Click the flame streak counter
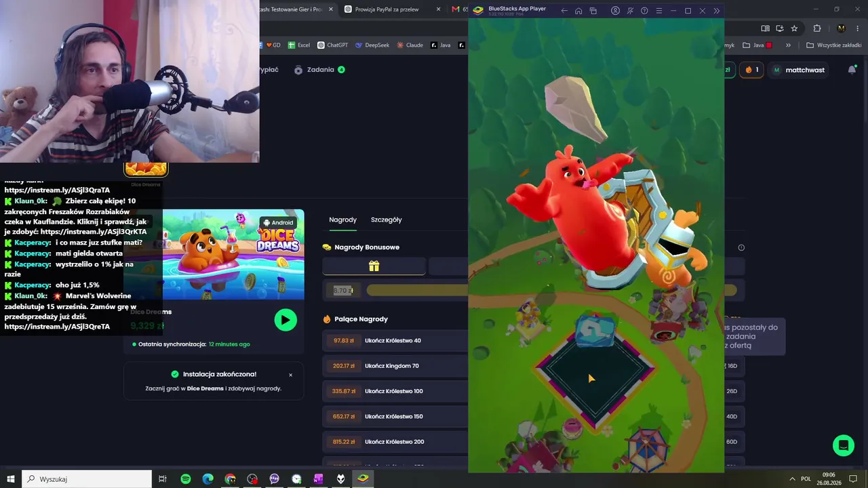Image resolution: width=868 pixels, height=488 pixels. pos(752,70)
